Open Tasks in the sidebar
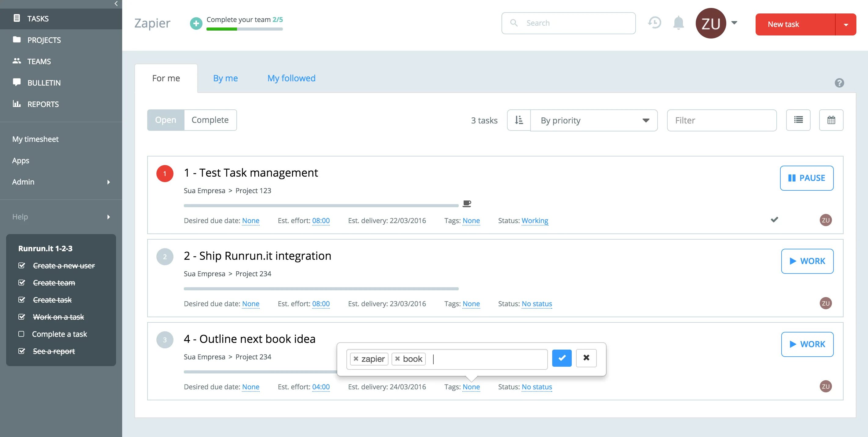 (x=61, y=19)
